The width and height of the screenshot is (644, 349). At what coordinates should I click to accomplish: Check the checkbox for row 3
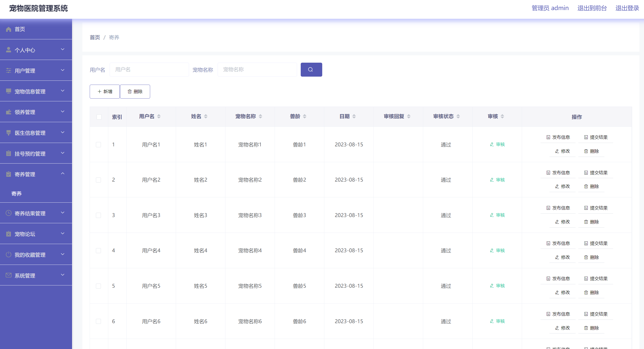point(98,215)
